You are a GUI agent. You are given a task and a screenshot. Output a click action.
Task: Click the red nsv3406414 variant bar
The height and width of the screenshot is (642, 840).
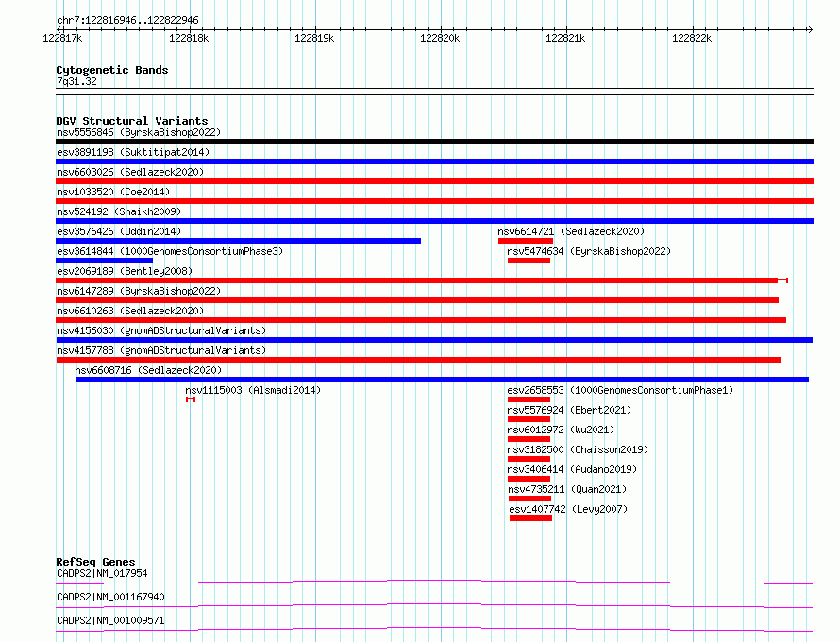pos(529,479)
